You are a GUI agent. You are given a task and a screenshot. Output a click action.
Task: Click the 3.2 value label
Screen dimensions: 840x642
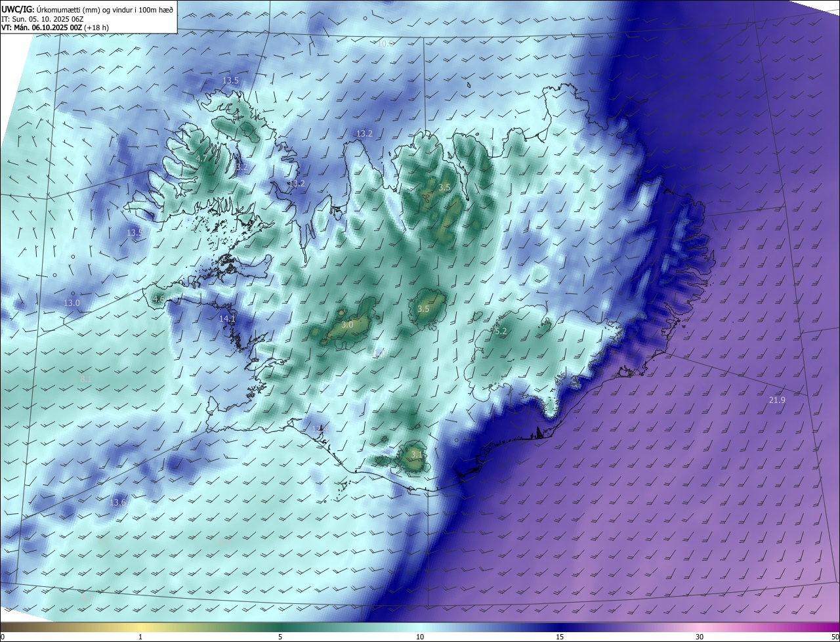tap(241, 167)
